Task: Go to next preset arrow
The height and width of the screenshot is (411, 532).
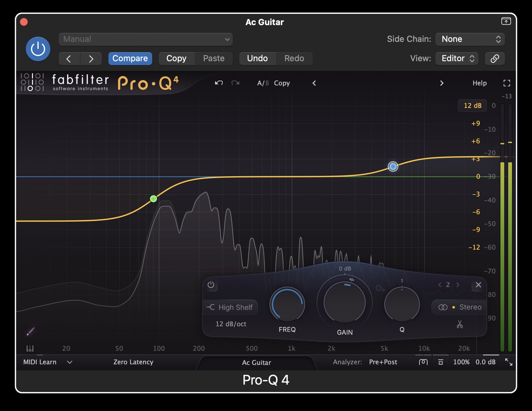Action: 91,59
